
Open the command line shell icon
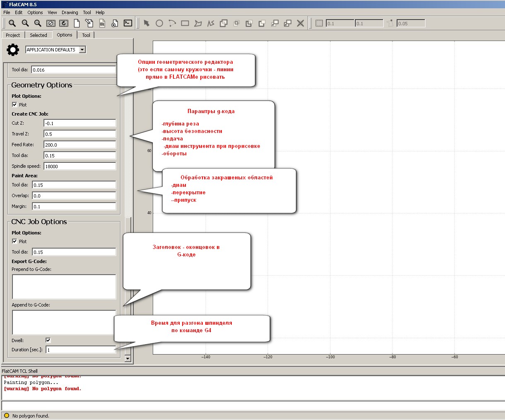click(128, 23)
